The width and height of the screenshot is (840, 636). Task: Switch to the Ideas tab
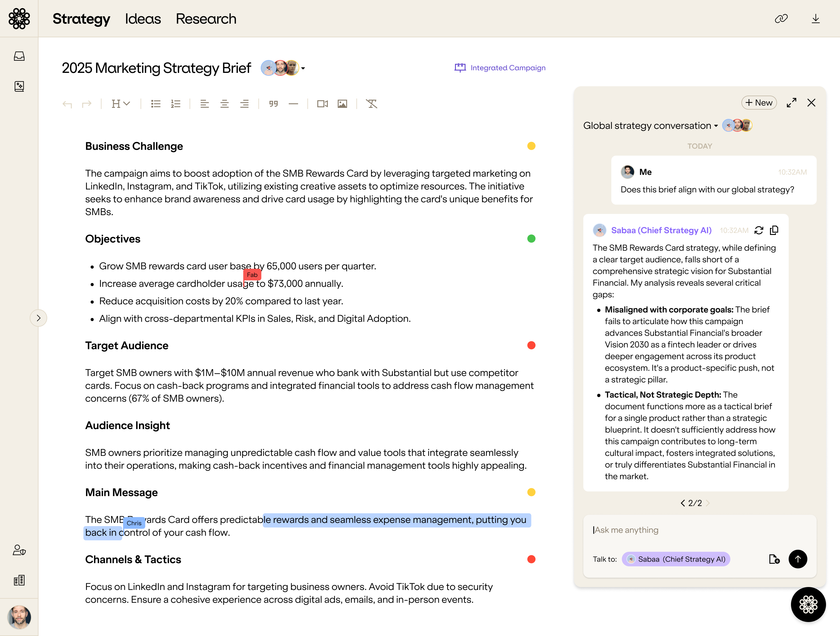143,19
